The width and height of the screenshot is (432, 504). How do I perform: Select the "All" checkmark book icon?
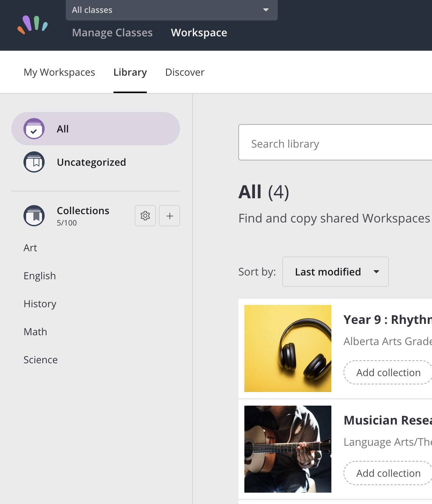coord(34,129)
